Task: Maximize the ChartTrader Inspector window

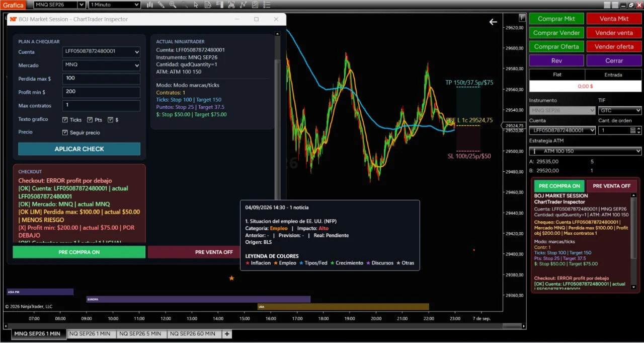Action: click(x=256, y=19)
